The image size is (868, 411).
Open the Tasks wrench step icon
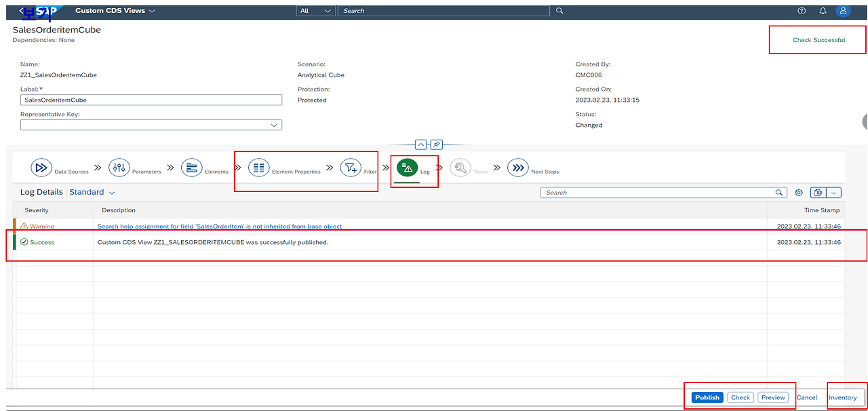point(460,168)
